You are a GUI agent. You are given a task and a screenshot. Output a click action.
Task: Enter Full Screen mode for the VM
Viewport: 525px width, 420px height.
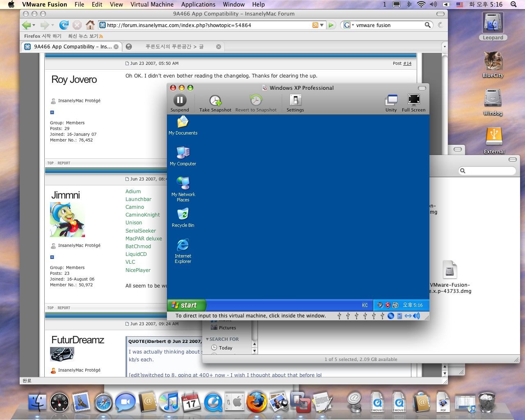413,103
